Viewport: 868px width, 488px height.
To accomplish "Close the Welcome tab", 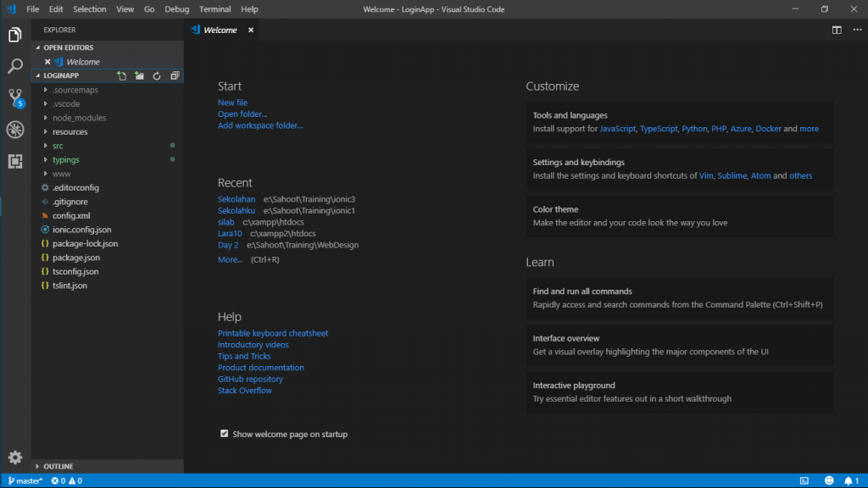I will tap(251, 30).
